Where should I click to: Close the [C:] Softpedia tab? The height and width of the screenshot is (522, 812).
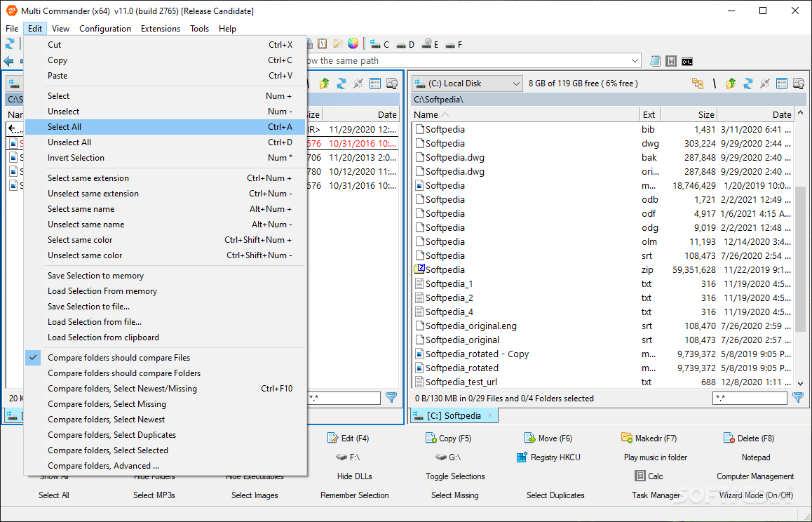pyautogui.click(x=490, y=416)
